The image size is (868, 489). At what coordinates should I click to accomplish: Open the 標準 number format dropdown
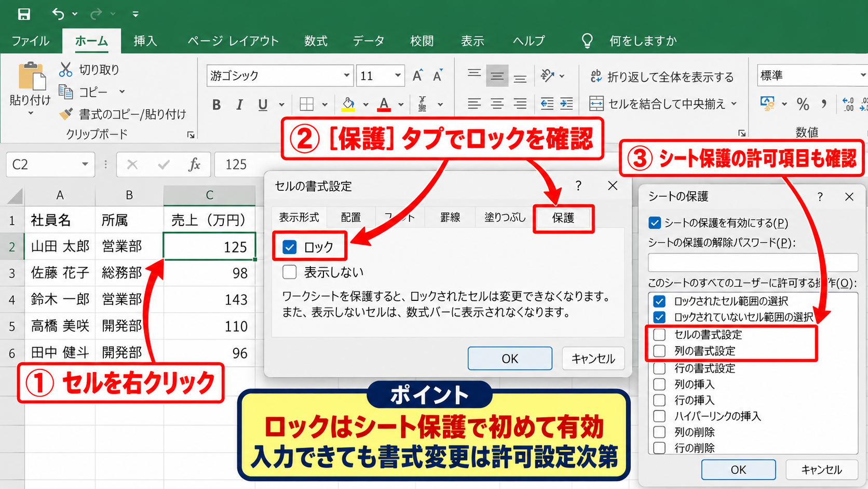coord(862,76)
